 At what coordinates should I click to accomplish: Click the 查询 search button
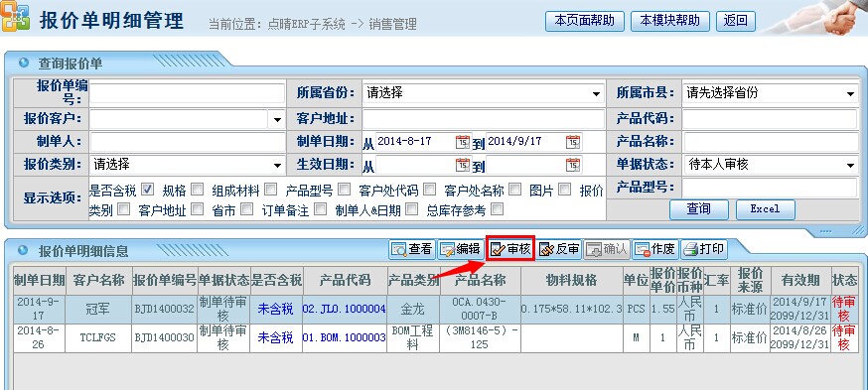point(698,209)
